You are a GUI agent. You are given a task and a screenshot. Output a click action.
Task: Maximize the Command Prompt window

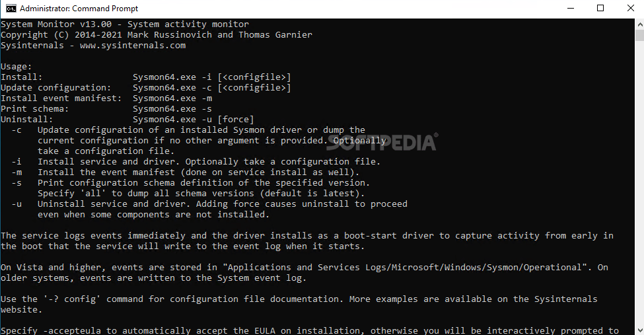600,8
